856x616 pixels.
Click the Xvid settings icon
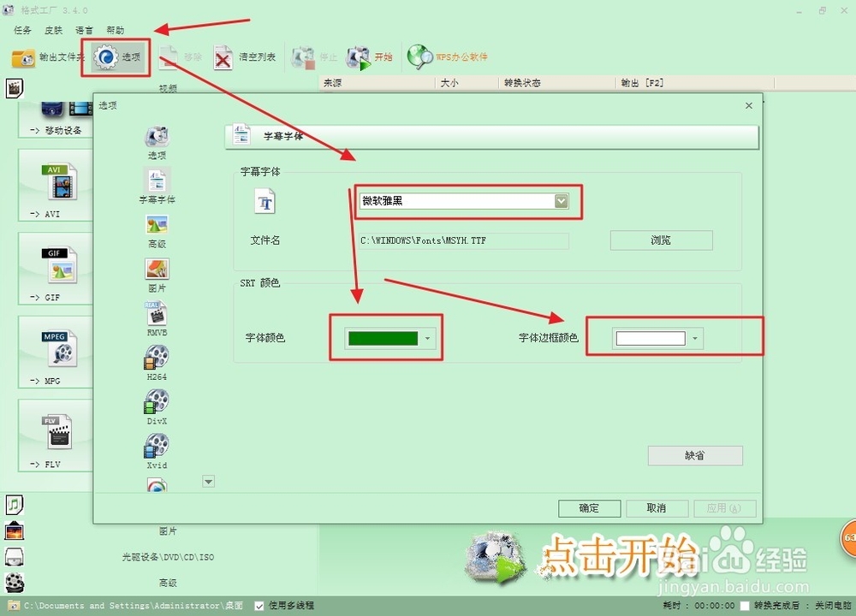157,445
